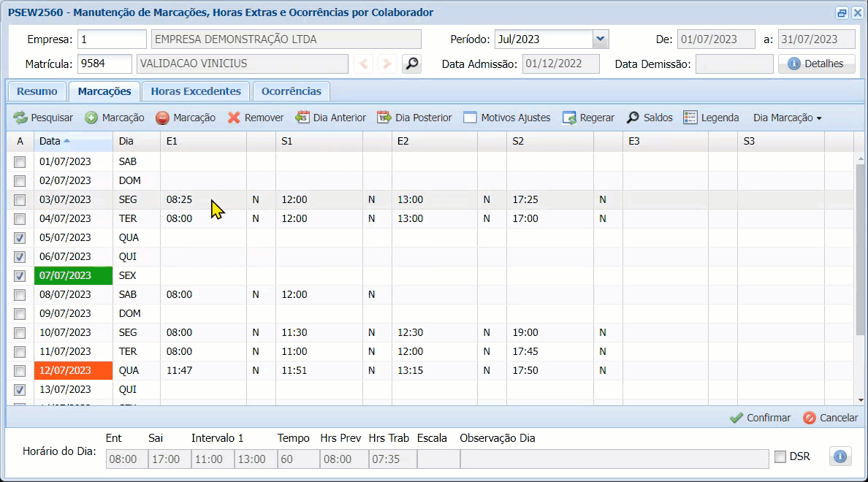
Task: Check the box for 01/07/2023
Action: (x=20, y=161)
